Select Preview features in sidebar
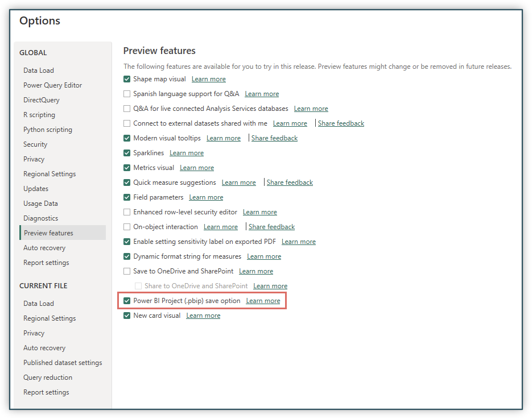The width and height of the screenshot is (532, 419). pos(63,233)
